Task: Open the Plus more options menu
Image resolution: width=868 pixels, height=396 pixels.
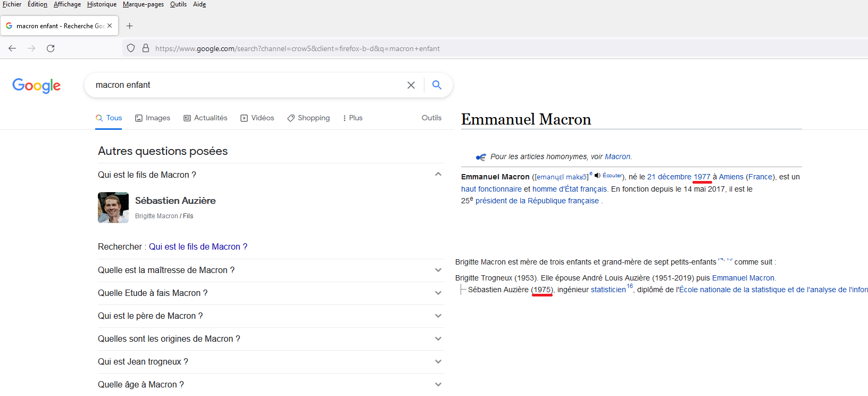Action: pyautogui.click(x=353, y=118)
